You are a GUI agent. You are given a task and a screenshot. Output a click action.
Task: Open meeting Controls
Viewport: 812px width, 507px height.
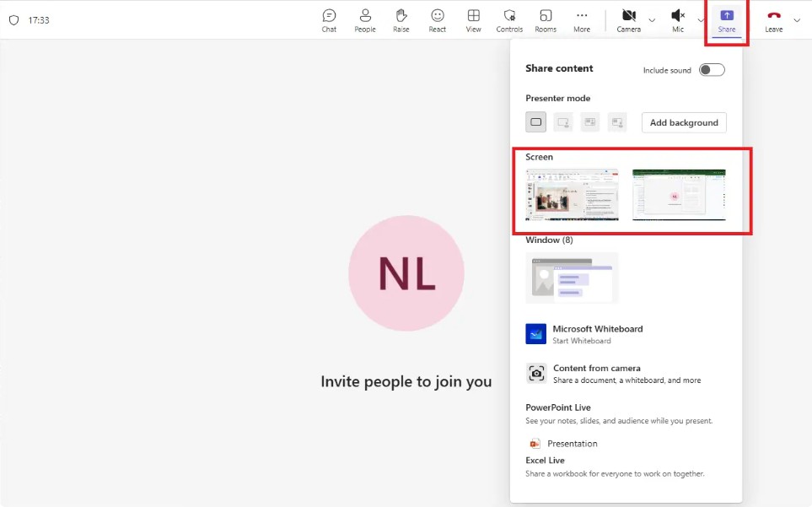point(509,20)
